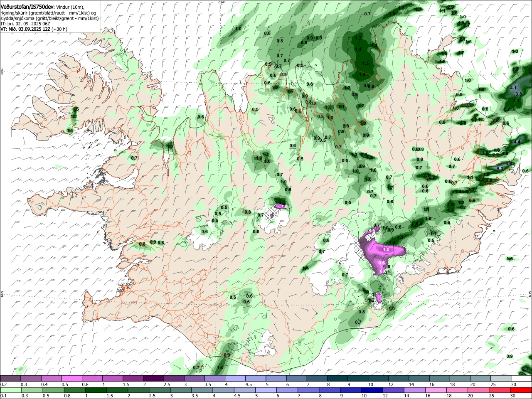Click the title text 'Veðurstofan/IS750dev'

pyautogui.click(x=27, y=7)
